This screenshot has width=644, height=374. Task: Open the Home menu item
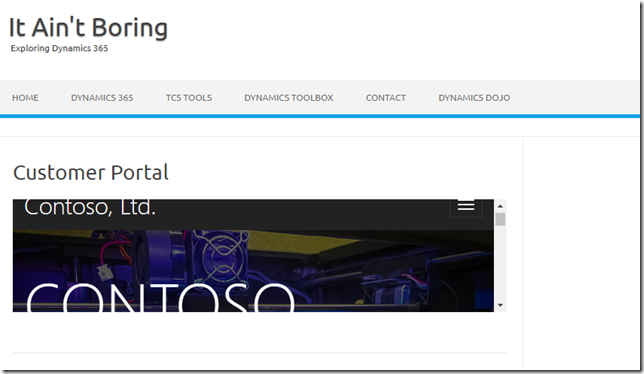point(25,98)
